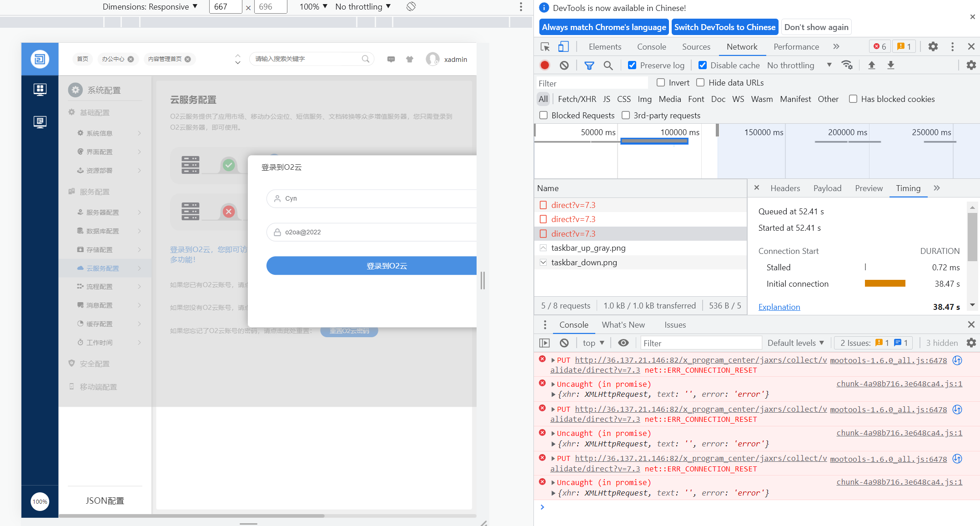Switch to the Console panel tab

(651, 46)
